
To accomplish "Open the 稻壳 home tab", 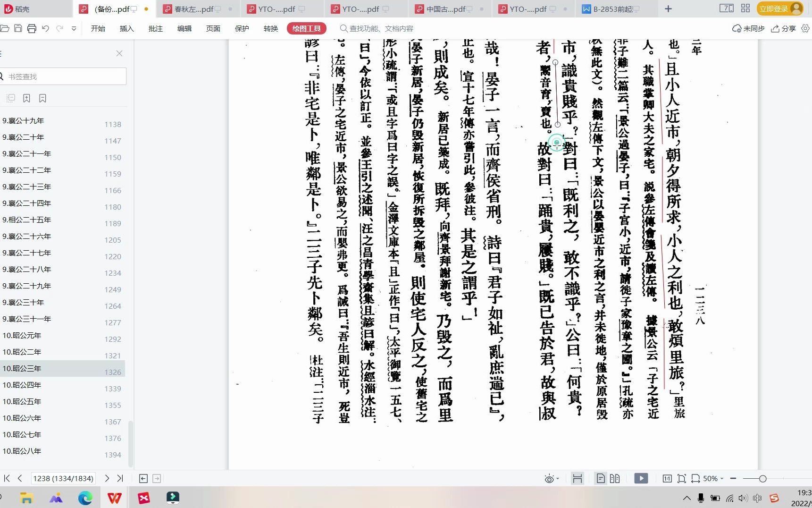I will (x=17, y=9).
